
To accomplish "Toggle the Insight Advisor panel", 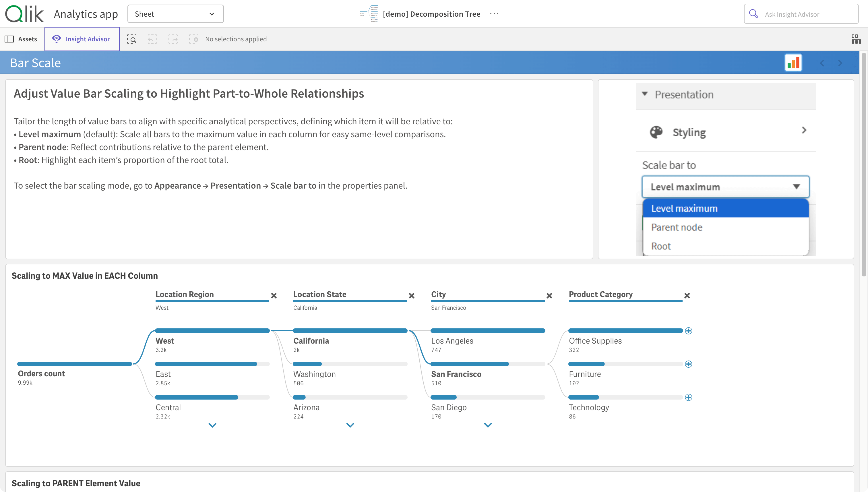I will tap(82, 39).
